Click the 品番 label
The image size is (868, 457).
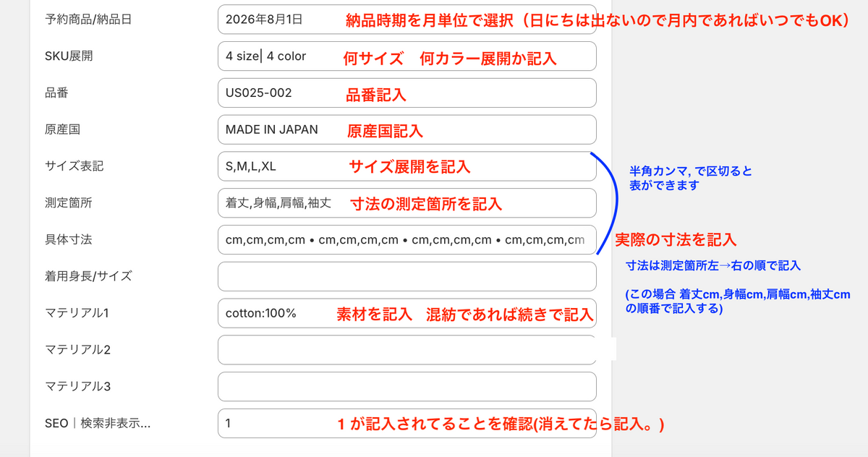56,93
